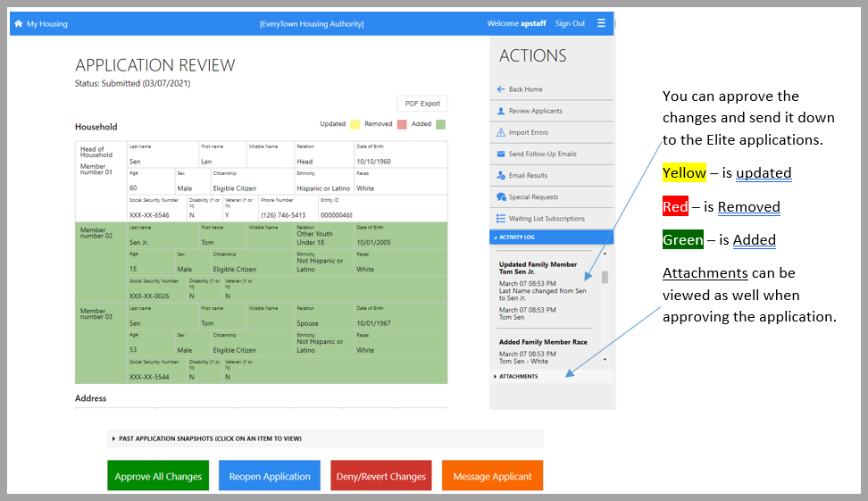Click the Special Requests chat icon
This screenshot has height=501, width=868.
[x=501, y=197]
